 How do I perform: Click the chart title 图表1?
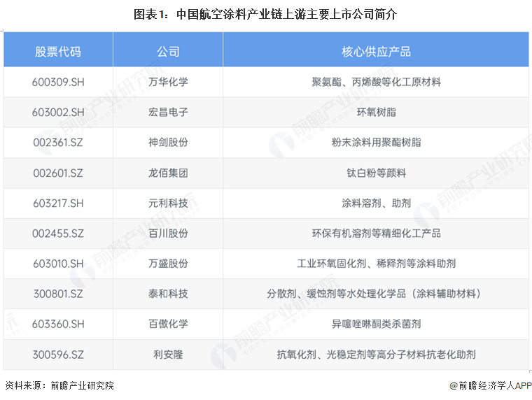(265, 14)
